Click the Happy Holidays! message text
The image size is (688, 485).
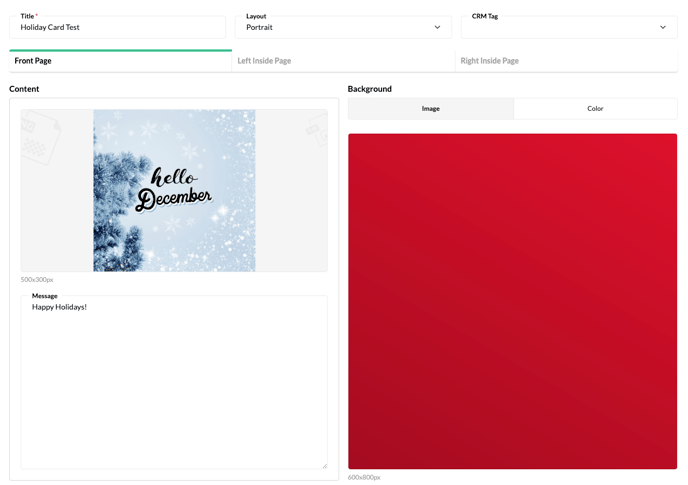pyautogui.click(x=59, y=307)
